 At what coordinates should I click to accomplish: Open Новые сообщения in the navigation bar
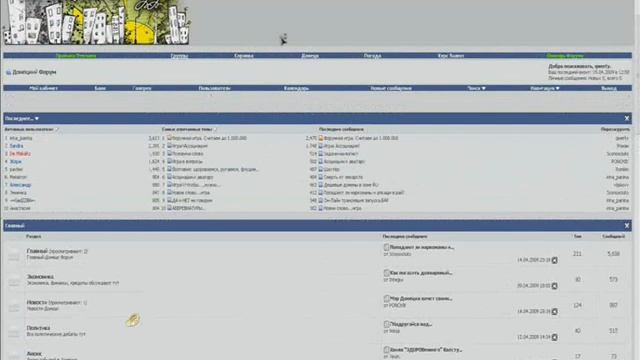tap(391, 88)
